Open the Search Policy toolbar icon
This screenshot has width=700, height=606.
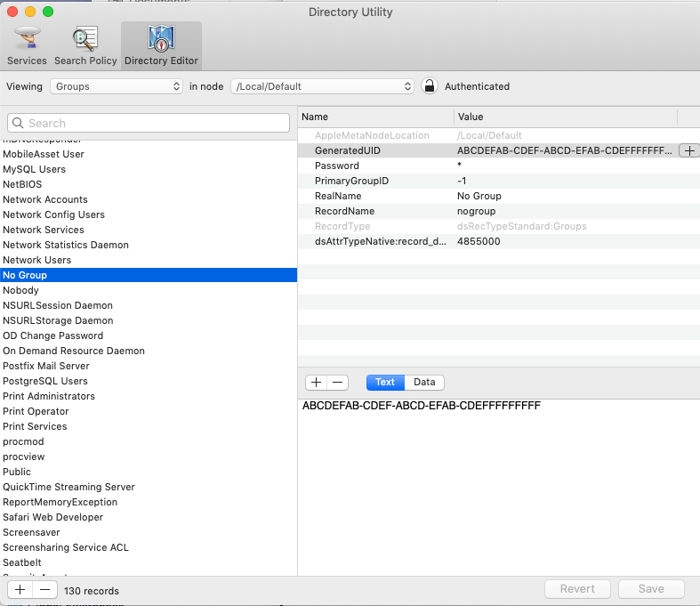click(x=85, y=46)
